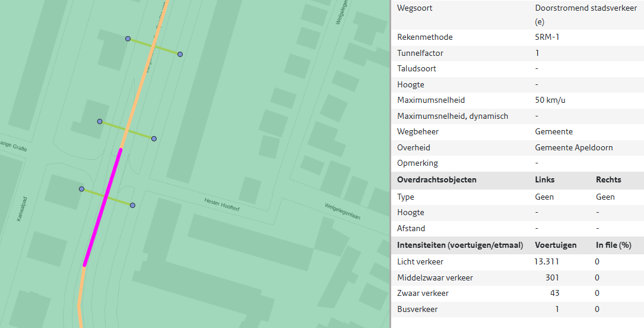Click the Middelzwaar verkeer label
The width and height of the screenshot is (644, 328).
435,278
